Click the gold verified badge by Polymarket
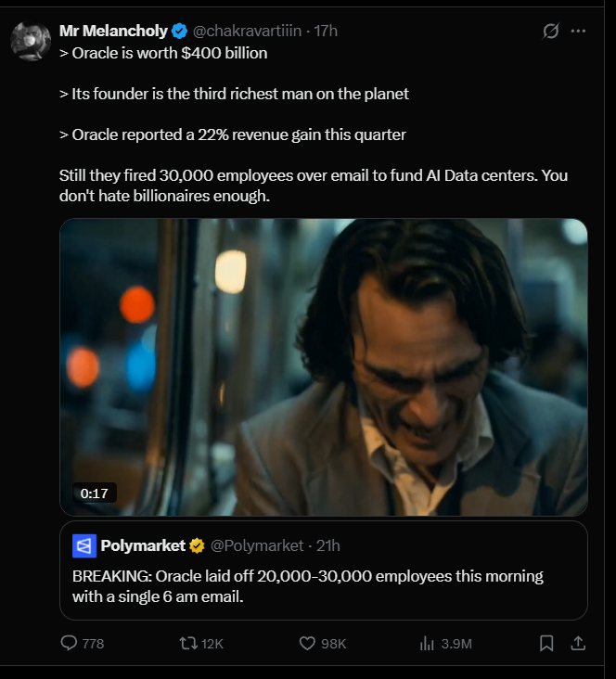 pyautogui.click(x=198, y=545)
